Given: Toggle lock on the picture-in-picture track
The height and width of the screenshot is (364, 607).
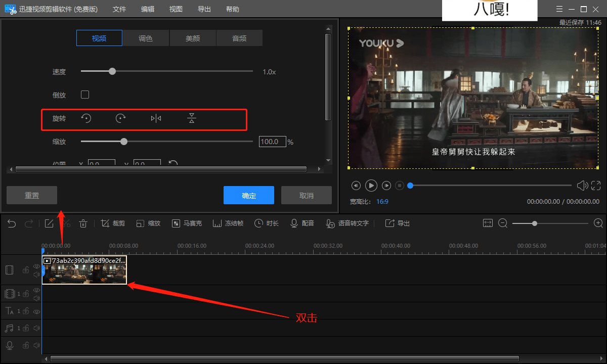Looking at the screenshot, I should [x=26, y=294].
